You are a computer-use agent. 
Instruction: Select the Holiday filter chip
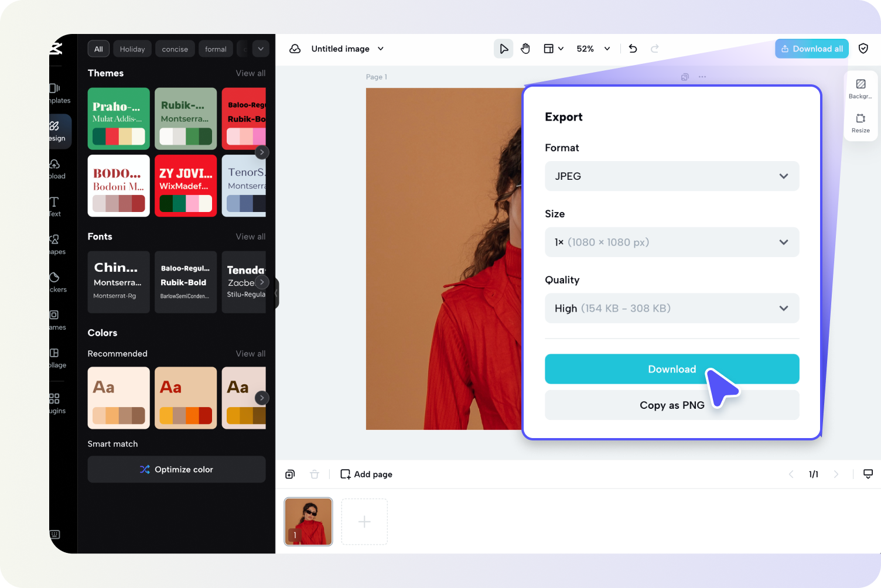(x=132, y=49)
